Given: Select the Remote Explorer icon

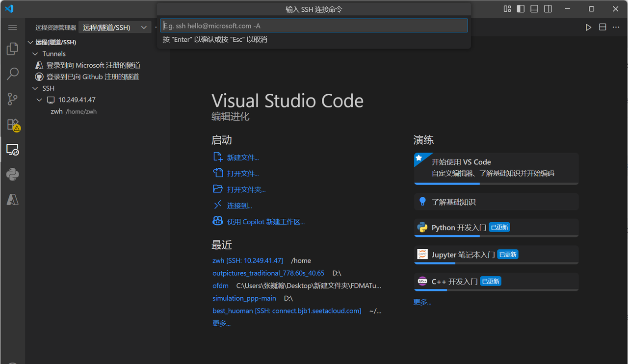Looking at the screenshot, I should pyautogui.click(x=12, y=150).
